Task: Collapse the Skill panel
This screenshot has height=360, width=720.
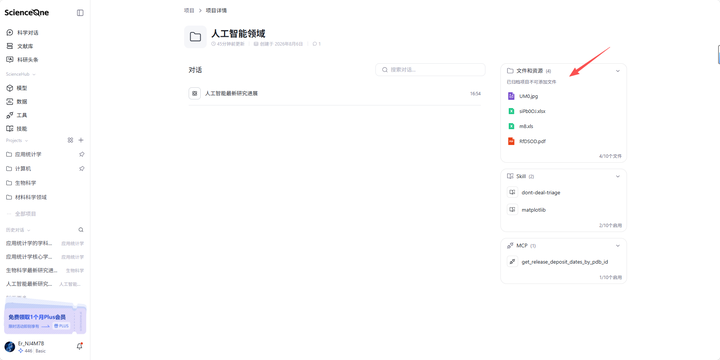Action: point(618,176)
